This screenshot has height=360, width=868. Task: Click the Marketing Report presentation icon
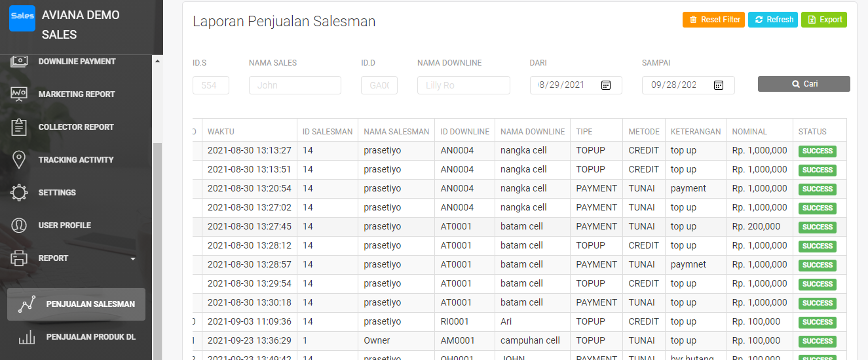click(x=19, y=94)
